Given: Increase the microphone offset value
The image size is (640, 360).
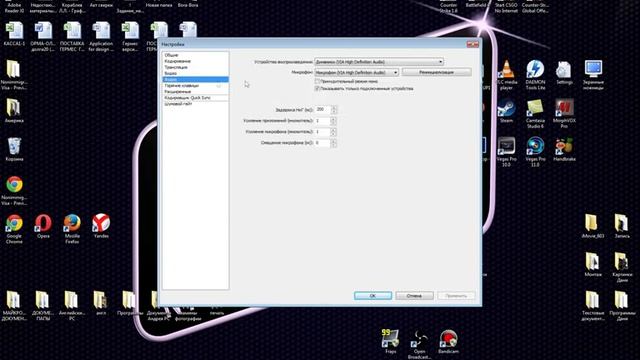Looking at the screenshot, I should pyautogui.click(x=333, y=141).
